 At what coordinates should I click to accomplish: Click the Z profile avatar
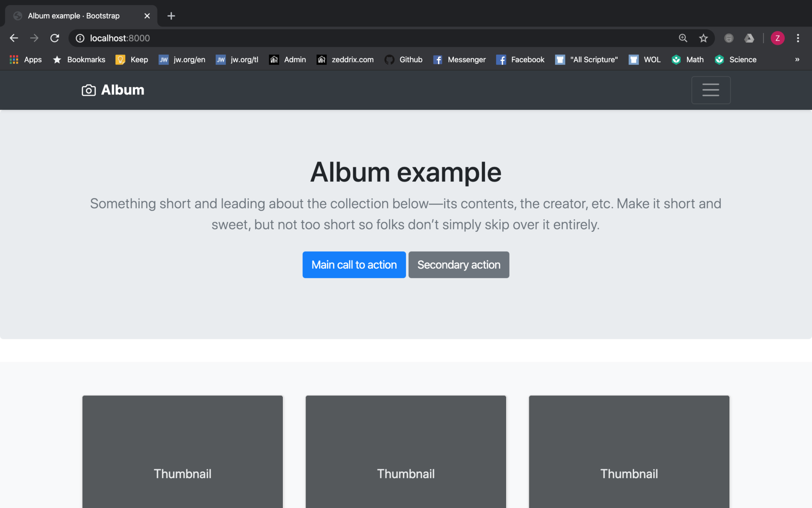[778, 38]
